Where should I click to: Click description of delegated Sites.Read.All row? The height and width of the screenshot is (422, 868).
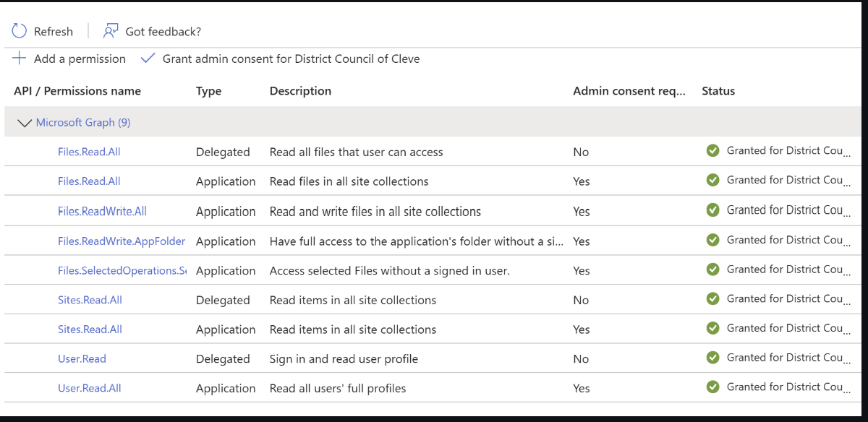353,300
